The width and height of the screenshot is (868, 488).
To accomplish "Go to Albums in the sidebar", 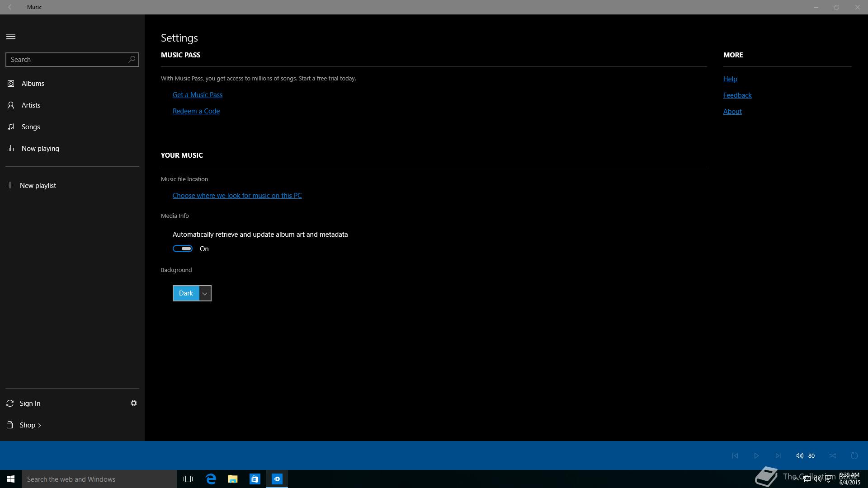I will click(x=72, y=84).
